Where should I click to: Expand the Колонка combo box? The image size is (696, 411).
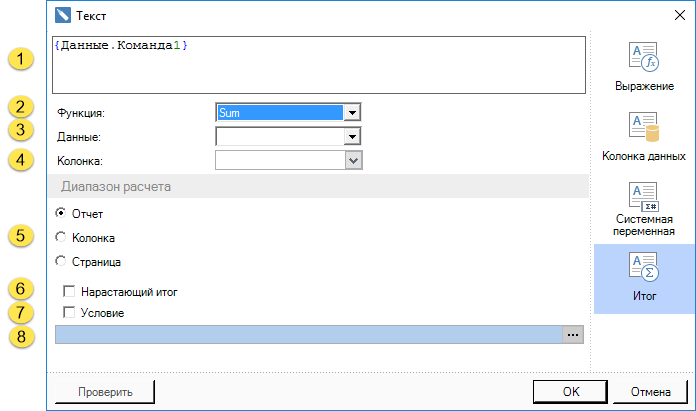pyautogui.click(x=352, y=159)
